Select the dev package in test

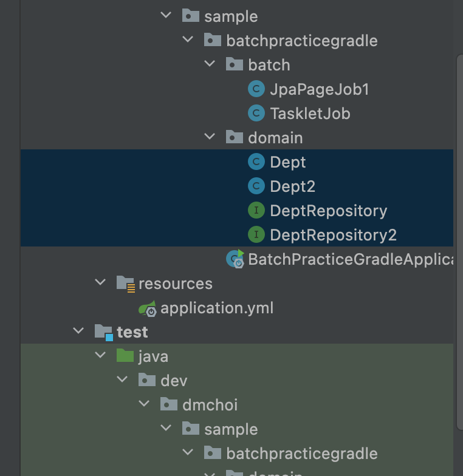(x=174, y=381)
